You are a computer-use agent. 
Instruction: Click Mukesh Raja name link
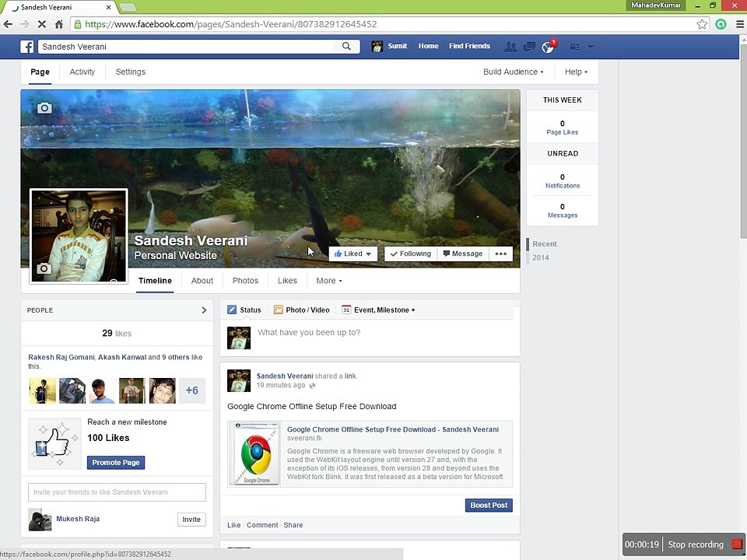coord(78,519)
